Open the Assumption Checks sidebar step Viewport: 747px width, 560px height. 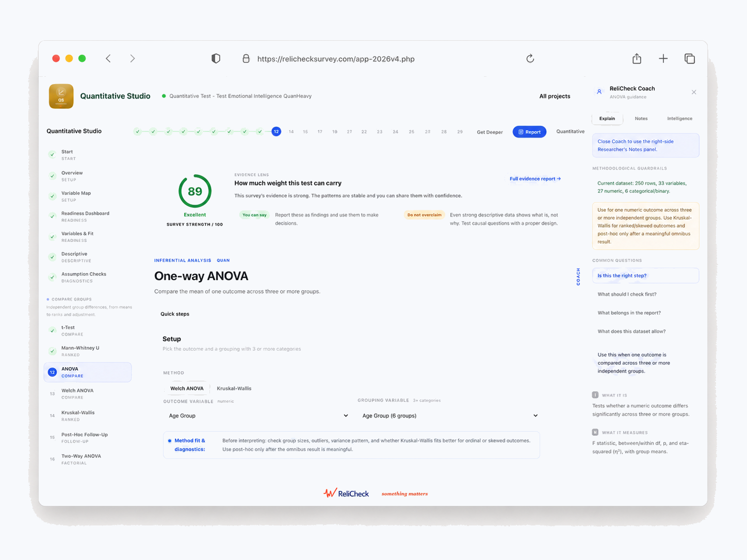click(x=88, y=277)
